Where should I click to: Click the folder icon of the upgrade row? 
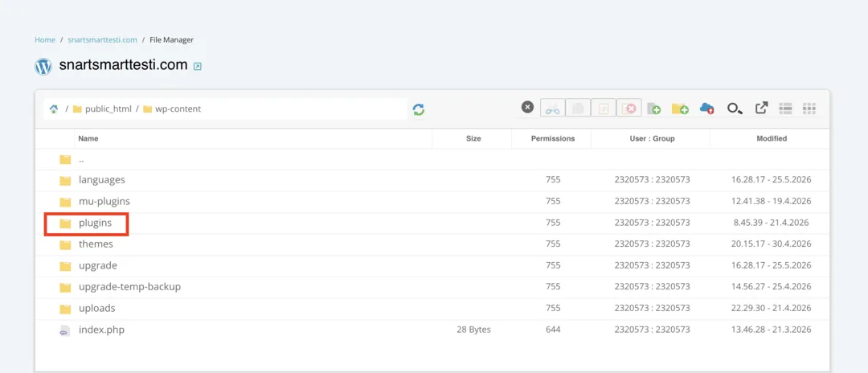click(65, 266)
